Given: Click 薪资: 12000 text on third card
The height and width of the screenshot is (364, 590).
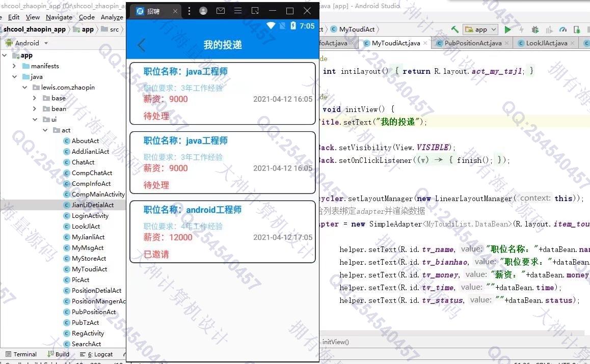Looking at the screenshot, I should point(168,237).
